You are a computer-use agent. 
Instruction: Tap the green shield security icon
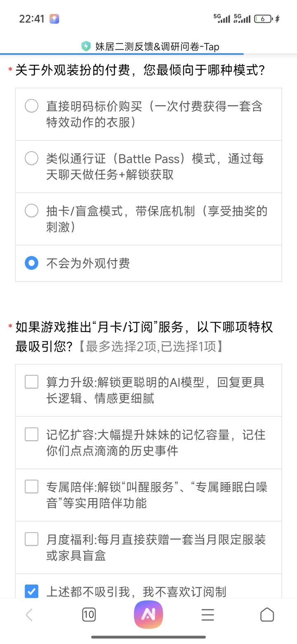tap(86, 46)
